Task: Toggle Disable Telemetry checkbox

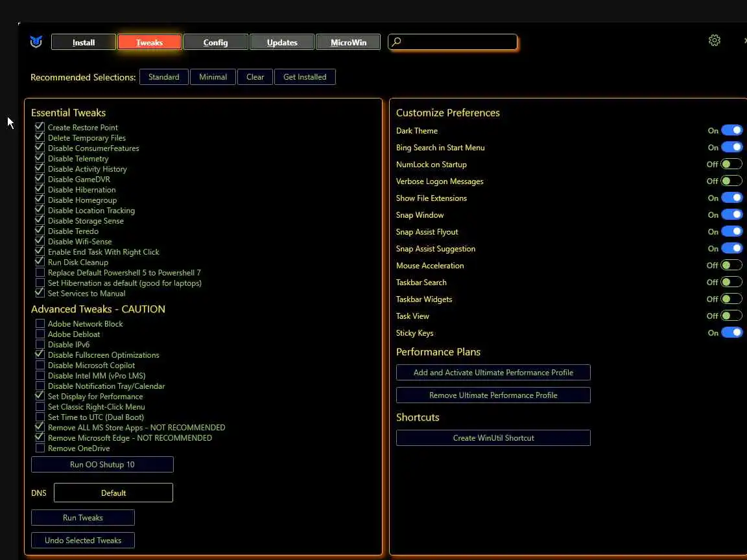Action: tap(40, 159)
